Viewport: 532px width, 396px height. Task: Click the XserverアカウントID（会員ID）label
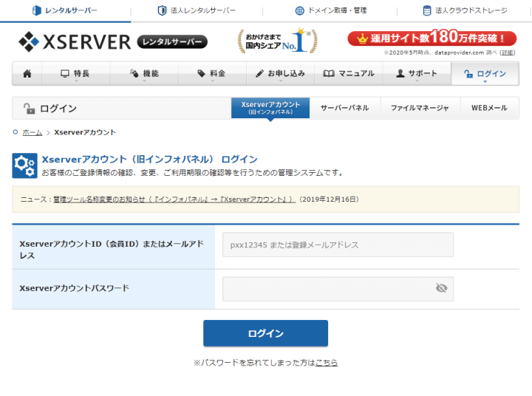(x=112, y=250)
